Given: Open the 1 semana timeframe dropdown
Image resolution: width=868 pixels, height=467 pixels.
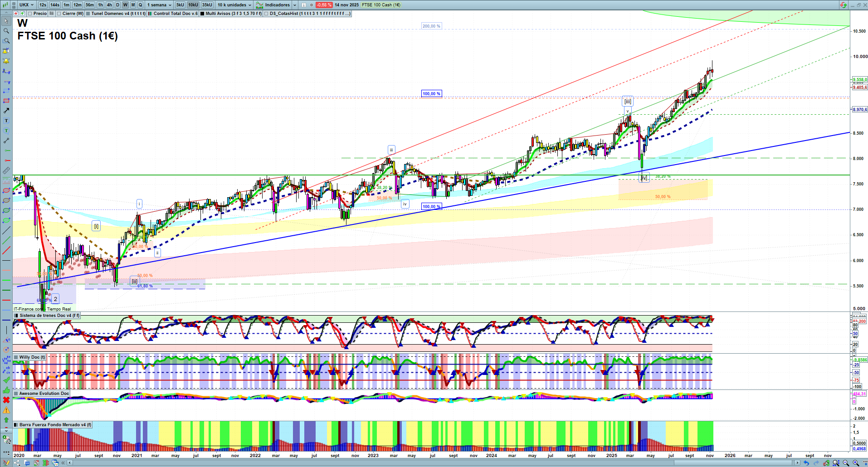Looking at the screenshot, I should point(159,5).
